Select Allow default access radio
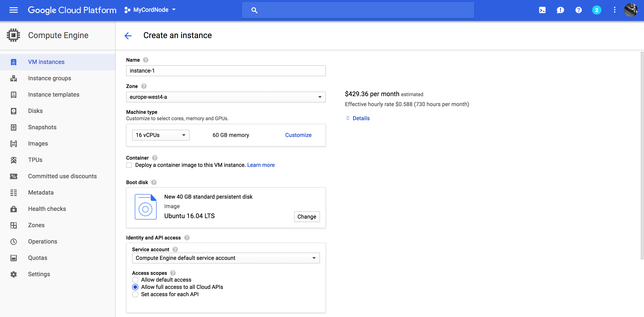The width and height of the screenshot is (644, 317). click(135, 280)
